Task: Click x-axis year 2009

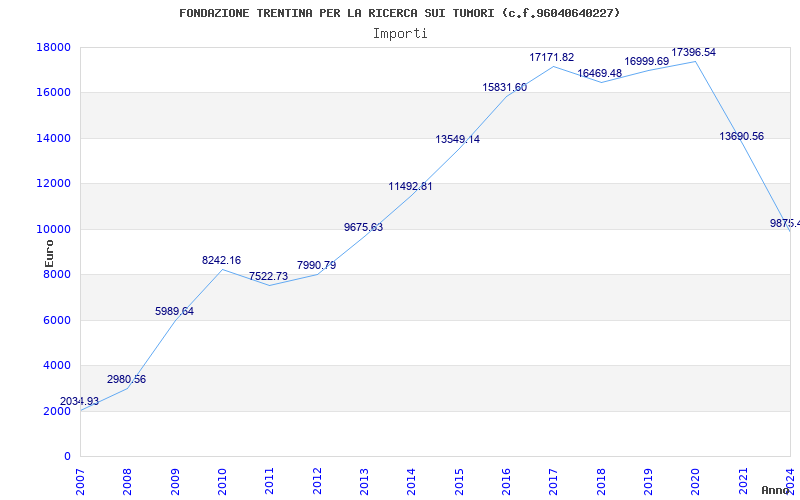Action: pos(175,481)
